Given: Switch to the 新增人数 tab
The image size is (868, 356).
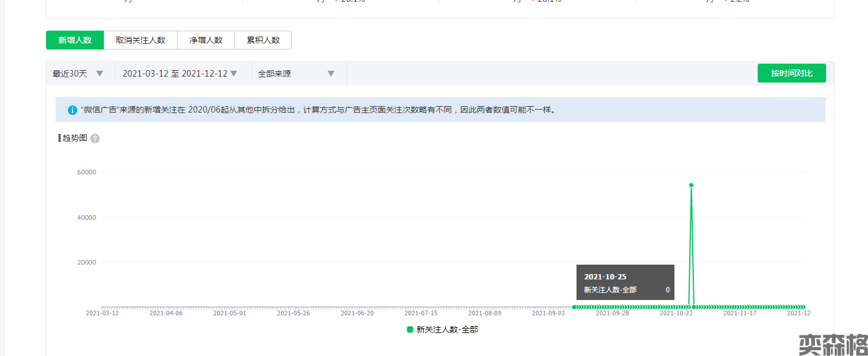Looking at the screenshot, I should point(75,40).
